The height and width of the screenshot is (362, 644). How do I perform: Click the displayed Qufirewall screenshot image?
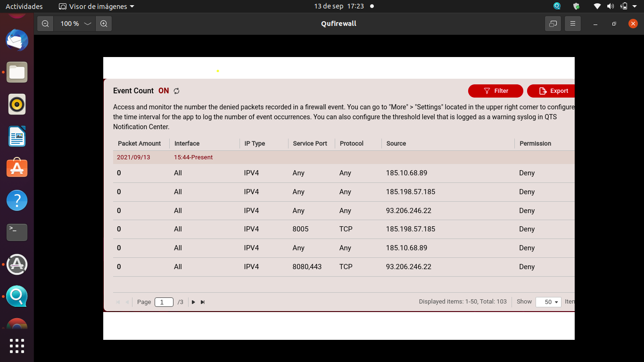(x=339, y=198)
